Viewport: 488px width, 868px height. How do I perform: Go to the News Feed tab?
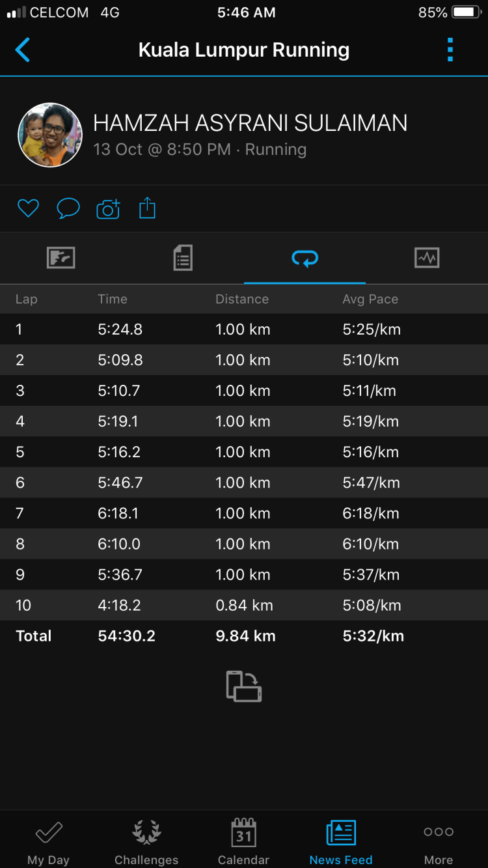pos(341,841)
